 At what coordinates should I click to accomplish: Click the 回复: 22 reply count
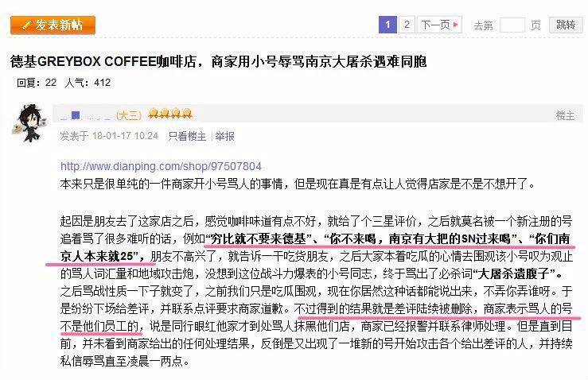(x=37, y=83)
